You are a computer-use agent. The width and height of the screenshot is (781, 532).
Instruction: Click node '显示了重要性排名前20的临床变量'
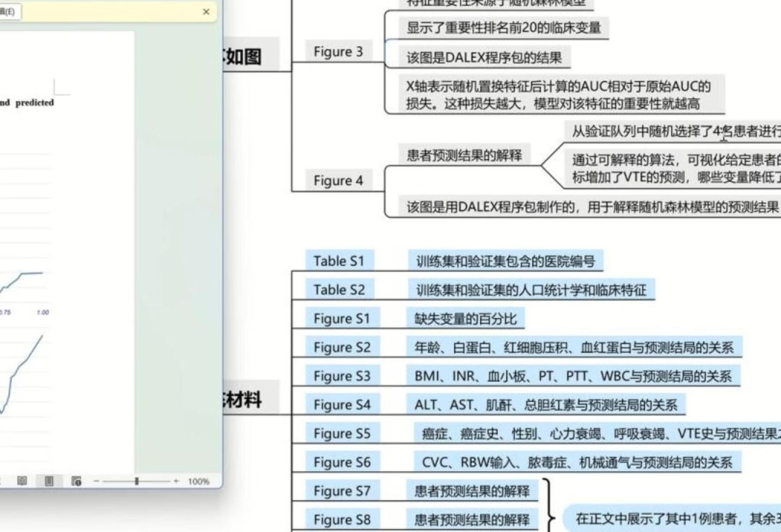click(504, 28)
